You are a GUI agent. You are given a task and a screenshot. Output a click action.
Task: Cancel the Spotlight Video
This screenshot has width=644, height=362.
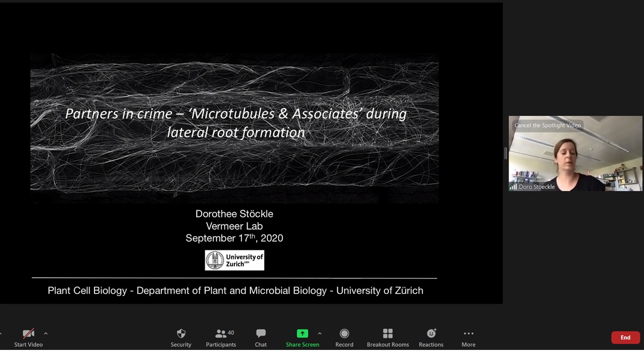click(547, 125)
